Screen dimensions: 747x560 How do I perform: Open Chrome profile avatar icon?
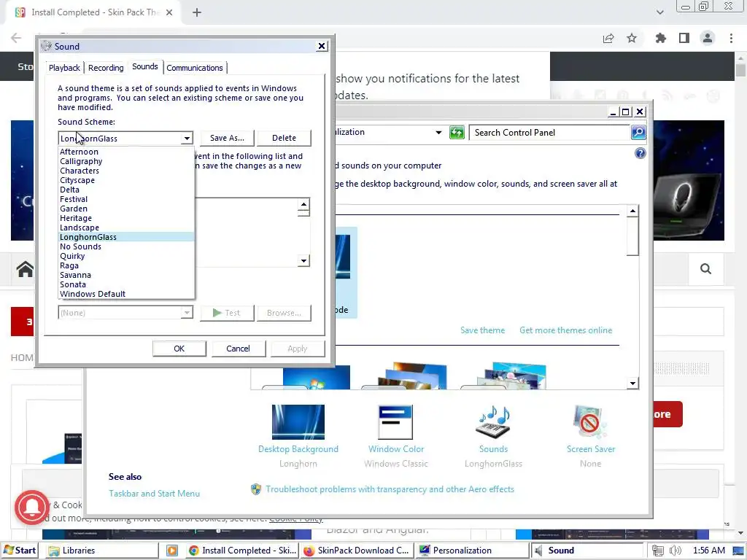tap(708, 38)
